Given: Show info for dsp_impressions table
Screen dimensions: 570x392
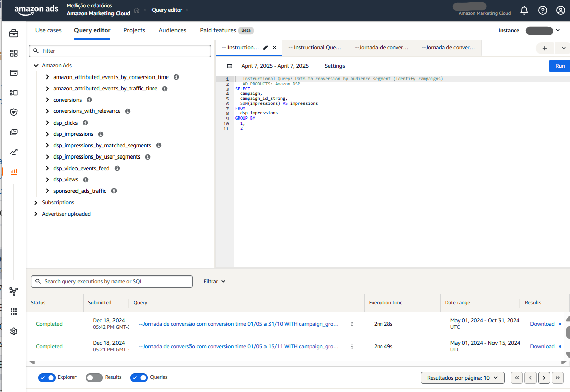Looking at the screenshot, I should point(101,134).
